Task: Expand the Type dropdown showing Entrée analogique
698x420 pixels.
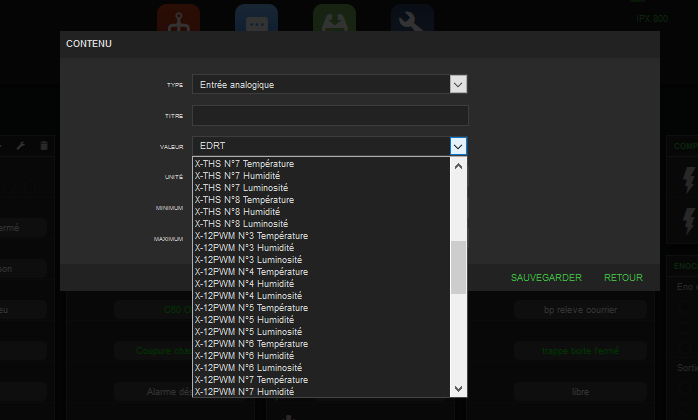Action: tap(458, 84)
